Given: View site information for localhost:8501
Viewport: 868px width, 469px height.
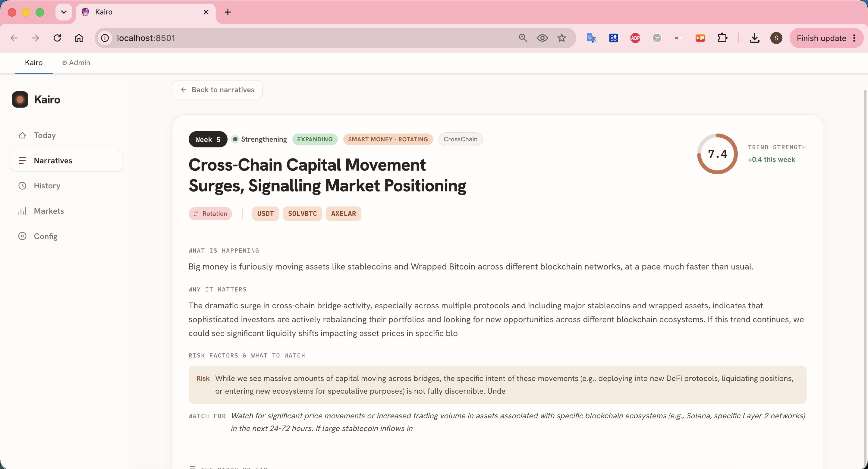Looking at the screenshot, I should [x=105, y=38].
